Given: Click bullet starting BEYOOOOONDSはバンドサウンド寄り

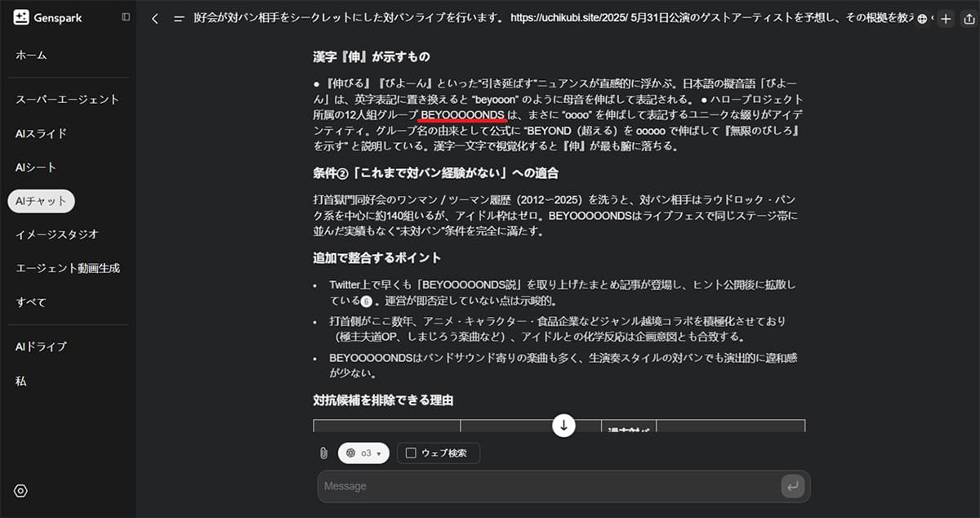Looking at the screenshot, I should 562,365.
